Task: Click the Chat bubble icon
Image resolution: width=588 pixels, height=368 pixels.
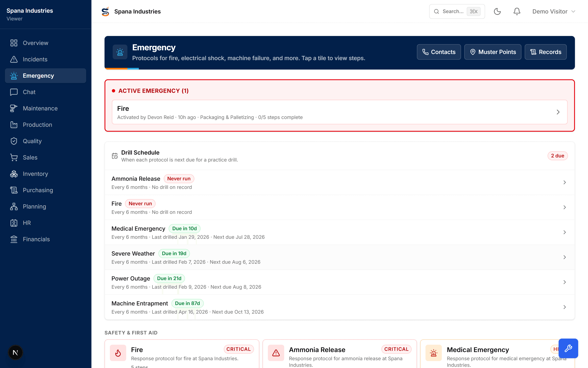Action: click(x=14, y=92)
